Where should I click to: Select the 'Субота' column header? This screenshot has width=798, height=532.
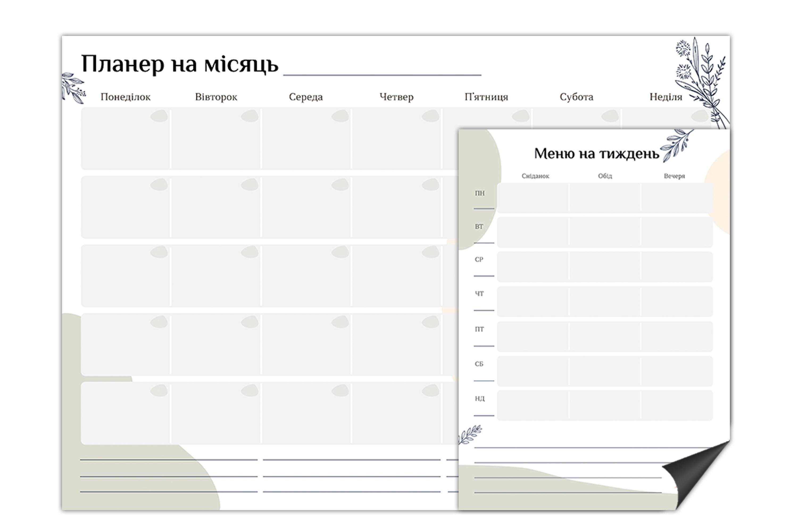click(x=577, y=97)
